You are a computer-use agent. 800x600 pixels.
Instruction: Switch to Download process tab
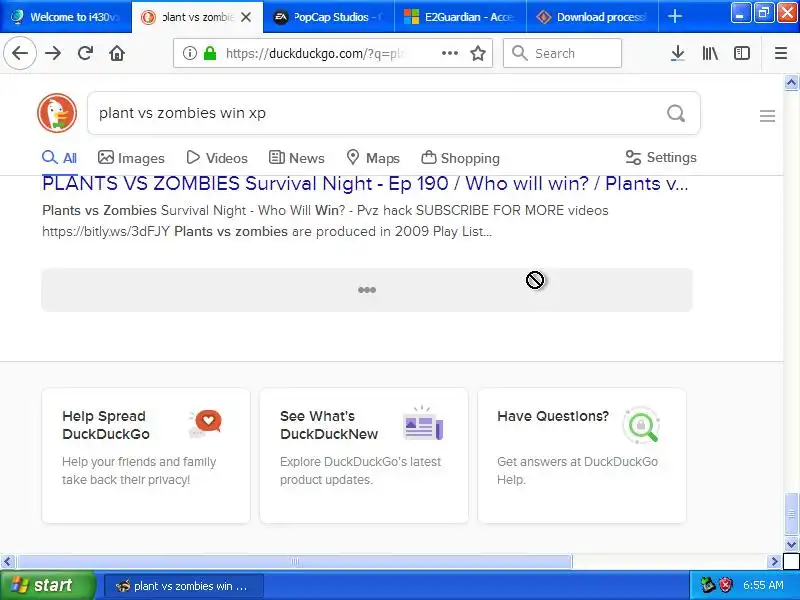[x=592, y=17]
